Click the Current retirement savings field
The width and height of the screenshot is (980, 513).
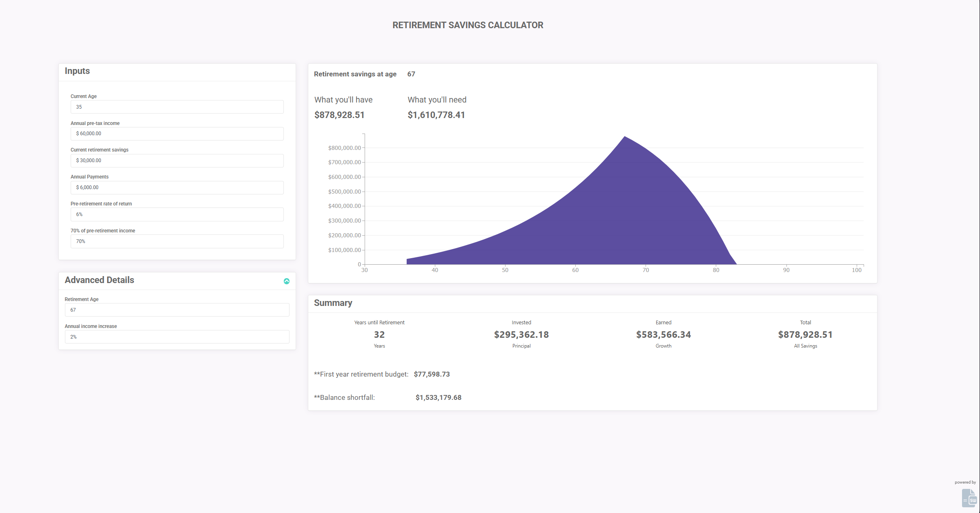pos(177,161)
